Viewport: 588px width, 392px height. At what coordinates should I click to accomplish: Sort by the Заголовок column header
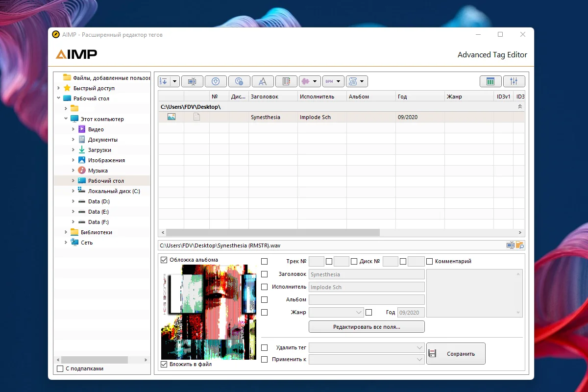[273, 97]
